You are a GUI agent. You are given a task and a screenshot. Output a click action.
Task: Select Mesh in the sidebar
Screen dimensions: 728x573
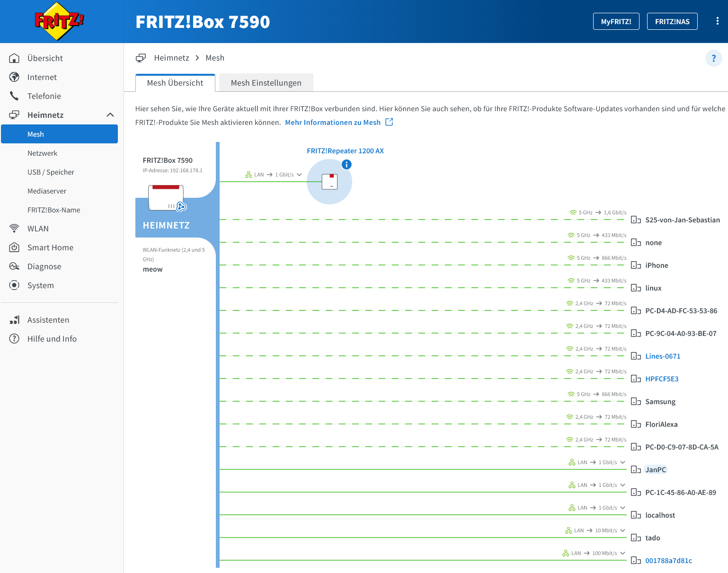coord(59,134)
